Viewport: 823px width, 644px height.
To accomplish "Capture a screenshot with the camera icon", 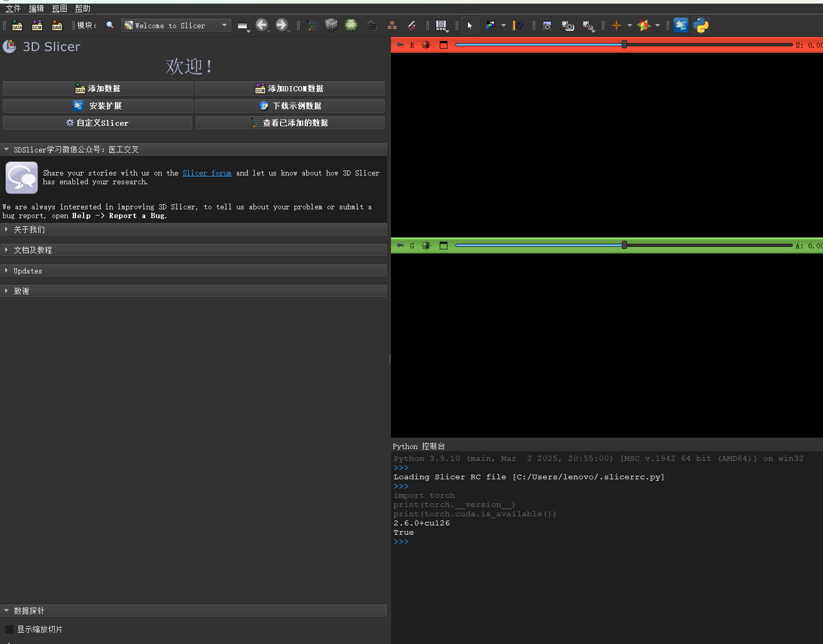I will (x=547, y=25).
